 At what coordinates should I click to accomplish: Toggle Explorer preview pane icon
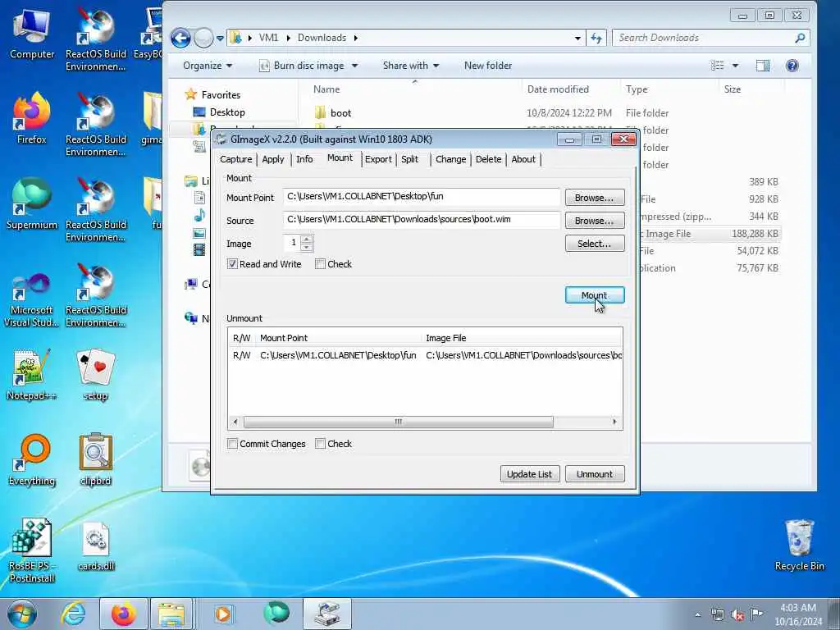763,66
